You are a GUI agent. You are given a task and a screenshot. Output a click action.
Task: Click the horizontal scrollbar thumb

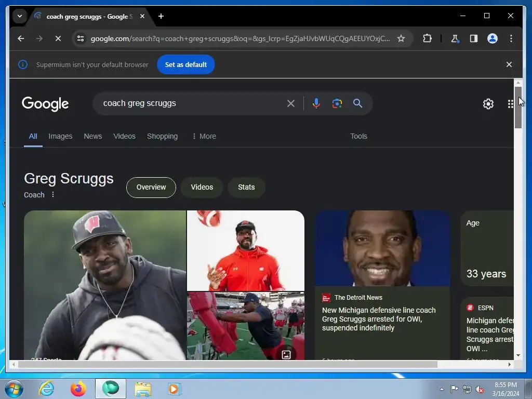click(x=228, y=364)
